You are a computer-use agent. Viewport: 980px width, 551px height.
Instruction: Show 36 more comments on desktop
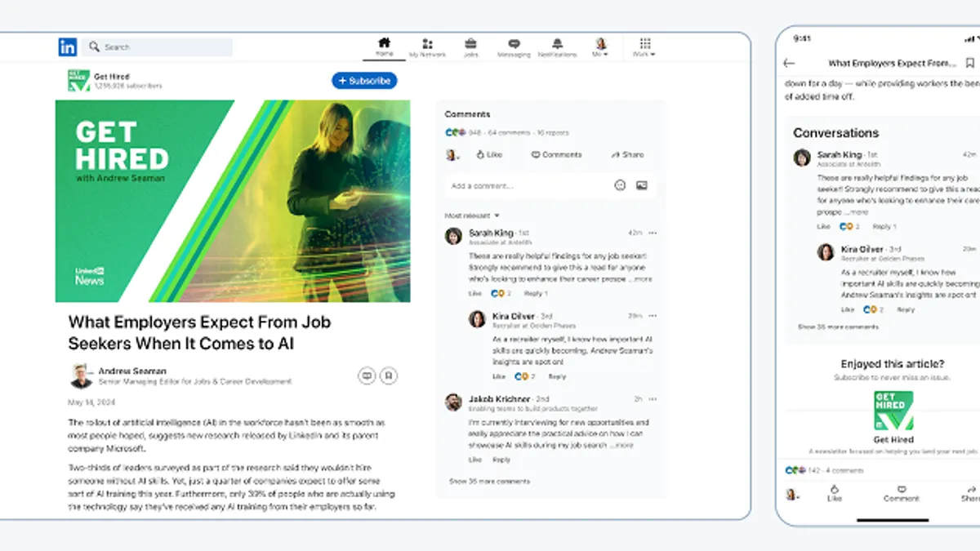pyautogui.click(x=489, y=482)
